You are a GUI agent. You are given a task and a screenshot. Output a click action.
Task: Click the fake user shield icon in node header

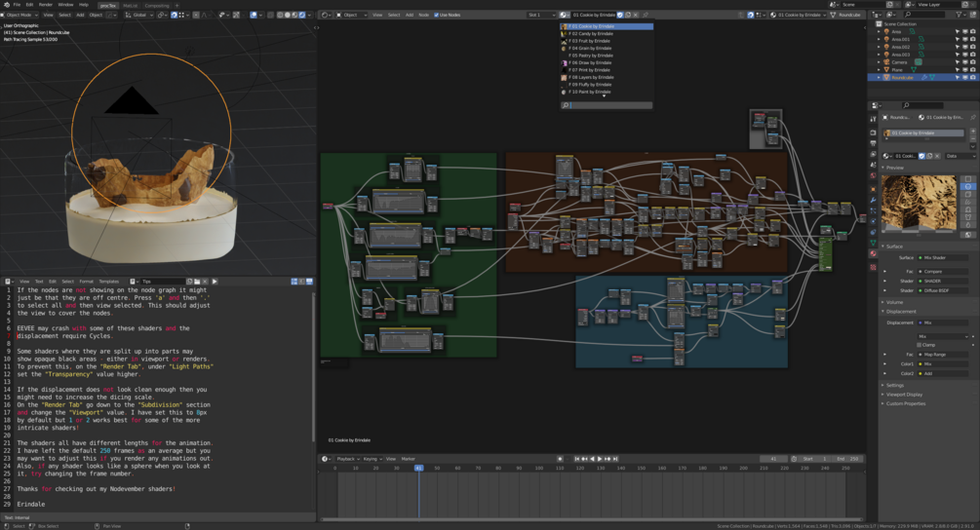(x=621, y=15)
